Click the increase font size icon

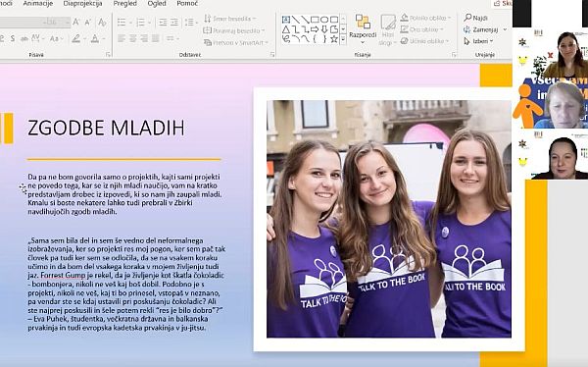pyautogui.click(x=76, y=22)
